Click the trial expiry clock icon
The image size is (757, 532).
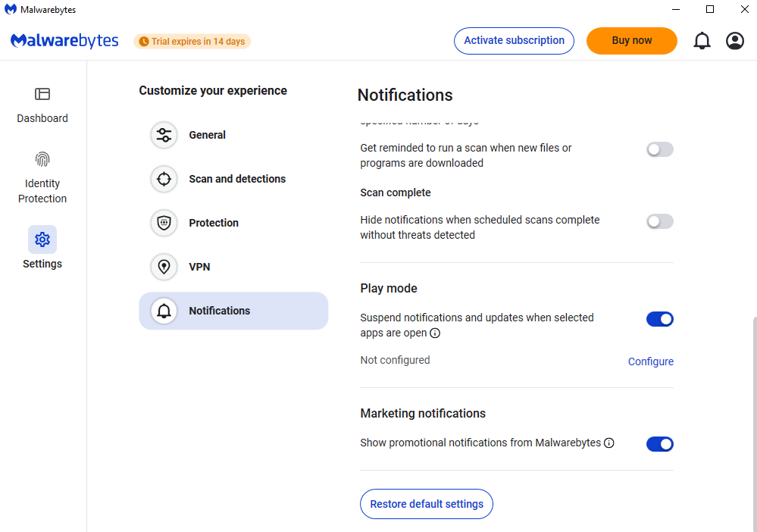click(x=144, y=42)
